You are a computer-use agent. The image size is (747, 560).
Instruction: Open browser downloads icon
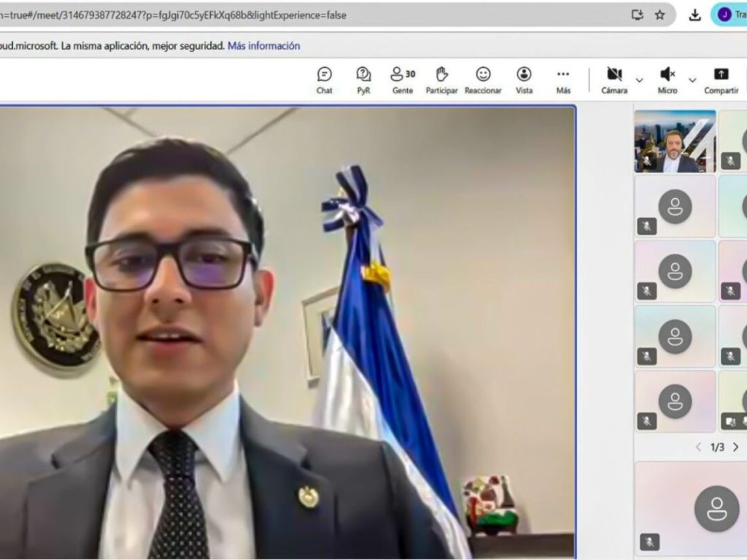click(x=695, y=15)
